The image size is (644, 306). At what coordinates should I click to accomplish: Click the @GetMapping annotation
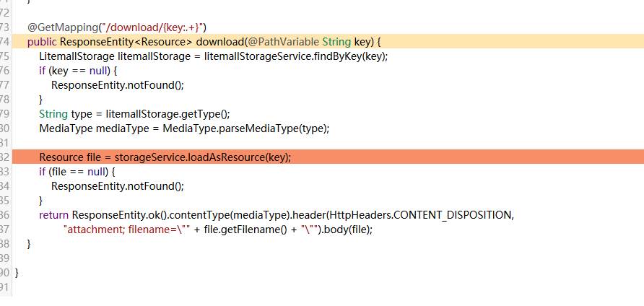(x=63, y=27)
